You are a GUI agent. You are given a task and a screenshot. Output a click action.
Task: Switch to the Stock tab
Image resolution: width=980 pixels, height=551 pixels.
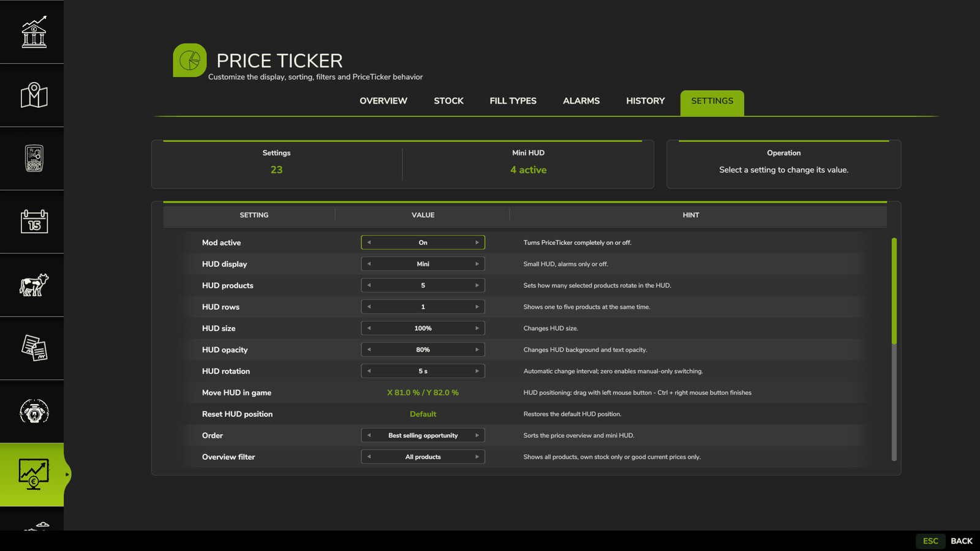click(449, 101)
